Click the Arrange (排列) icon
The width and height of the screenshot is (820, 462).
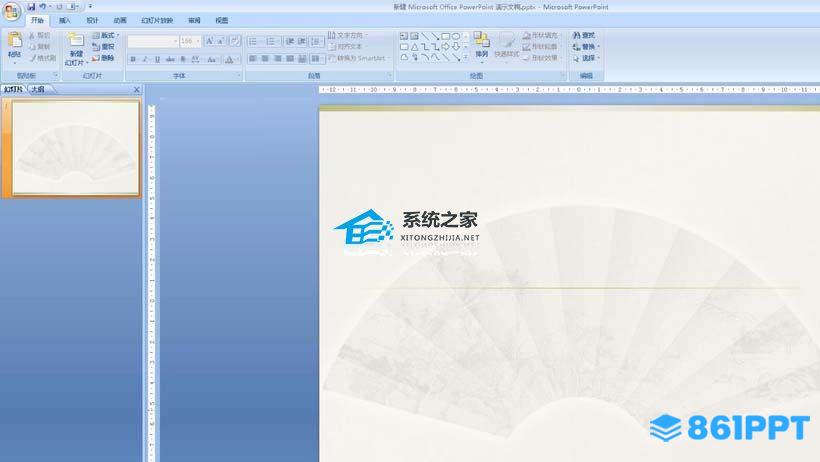[x=482, y=40]
